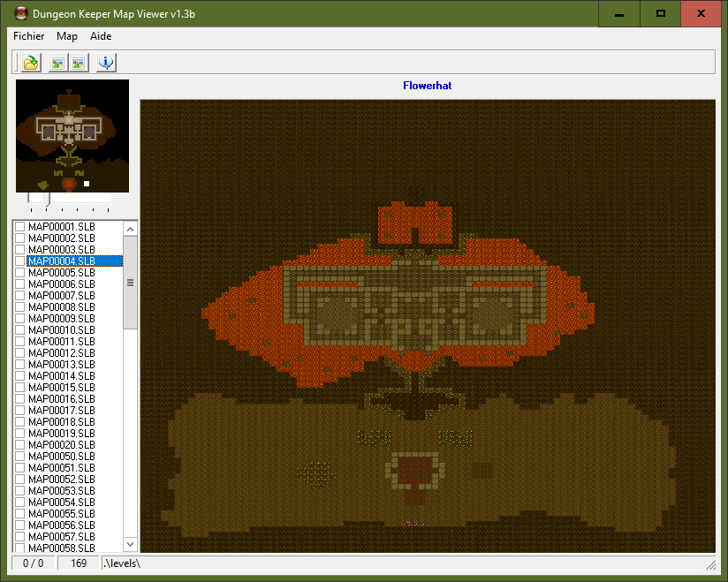This screenshot has width=728, height=582.
Task: Select MAP00017.SLB in the file list
Action: tap(61, 411)
